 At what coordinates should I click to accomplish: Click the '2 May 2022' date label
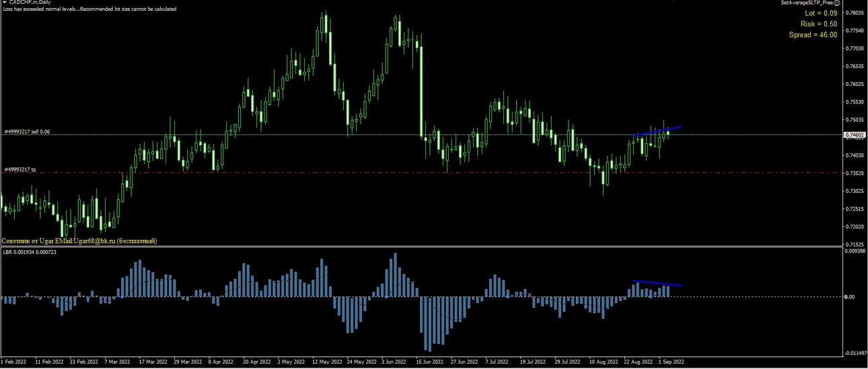[x=291, y=362]
